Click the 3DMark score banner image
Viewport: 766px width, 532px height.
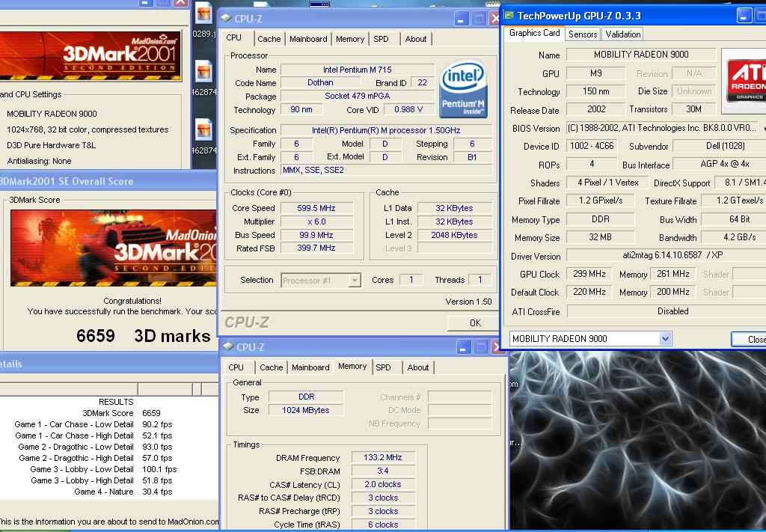click(x=114, y=248)
